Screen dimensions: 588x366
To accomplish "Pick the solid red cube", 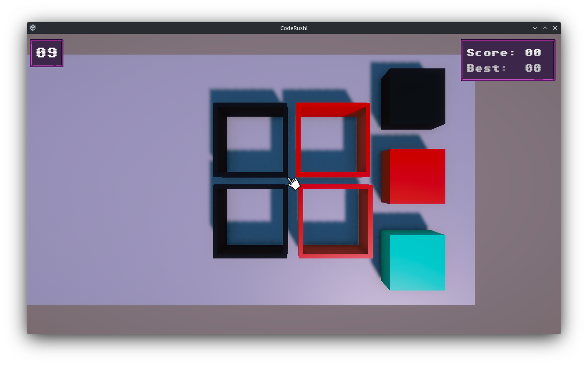I will pos(413,176).
